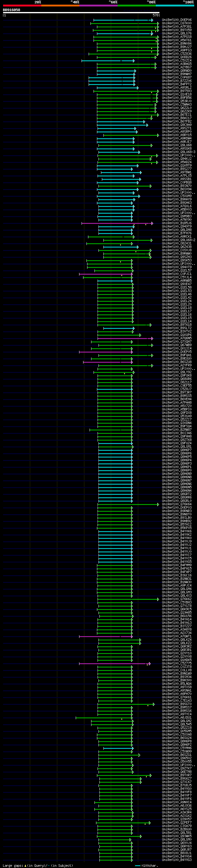Open hit UniRef100_Q8LG76

point(176,33)
